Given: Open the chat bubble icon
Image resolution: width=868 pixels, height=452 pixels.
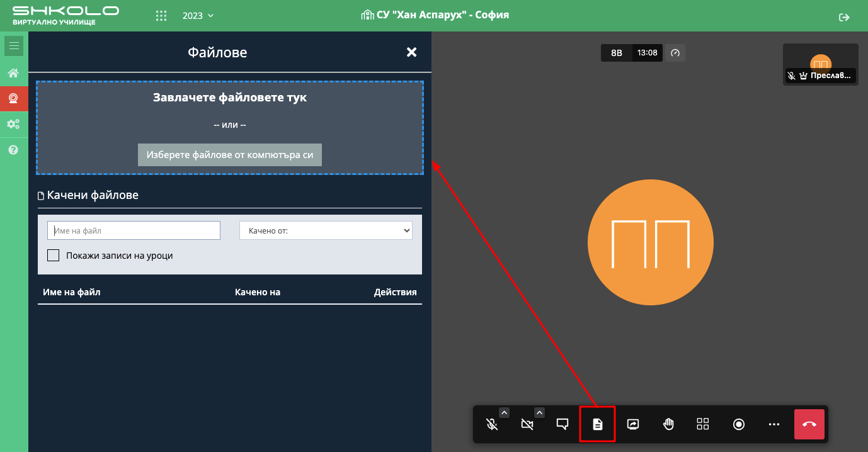Looking at the screenshot, I should [x=562, y=424].
